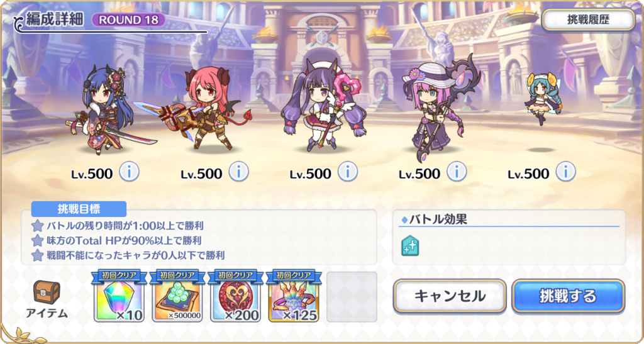Viewport: 644px width, 344px height.
Task: Select the rainbow crown ×125 reward
Action: 294,296
